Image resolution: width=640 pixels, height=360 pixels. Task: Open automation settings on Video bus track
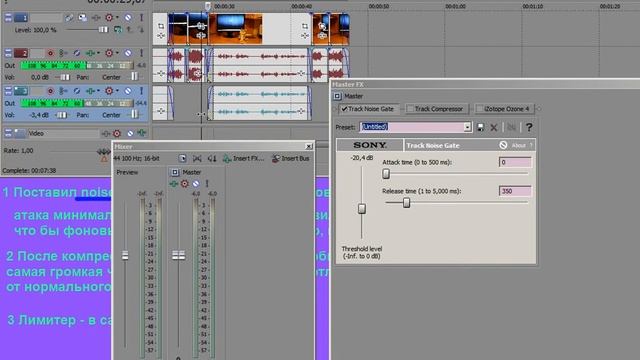117,133
